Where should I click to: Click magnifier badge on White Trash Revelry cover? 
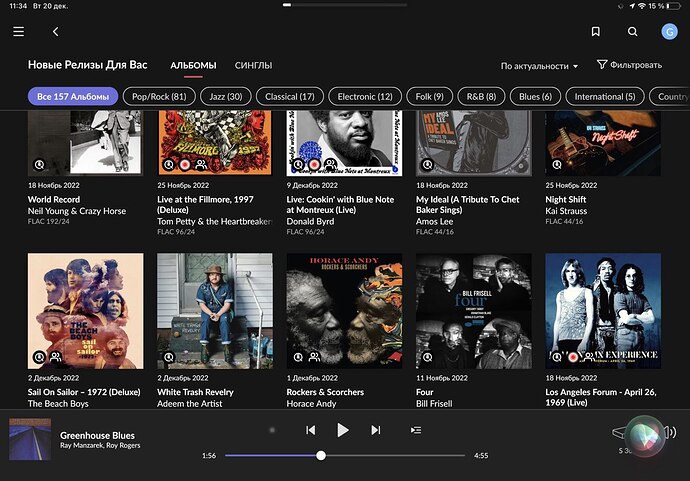[169, 357]
